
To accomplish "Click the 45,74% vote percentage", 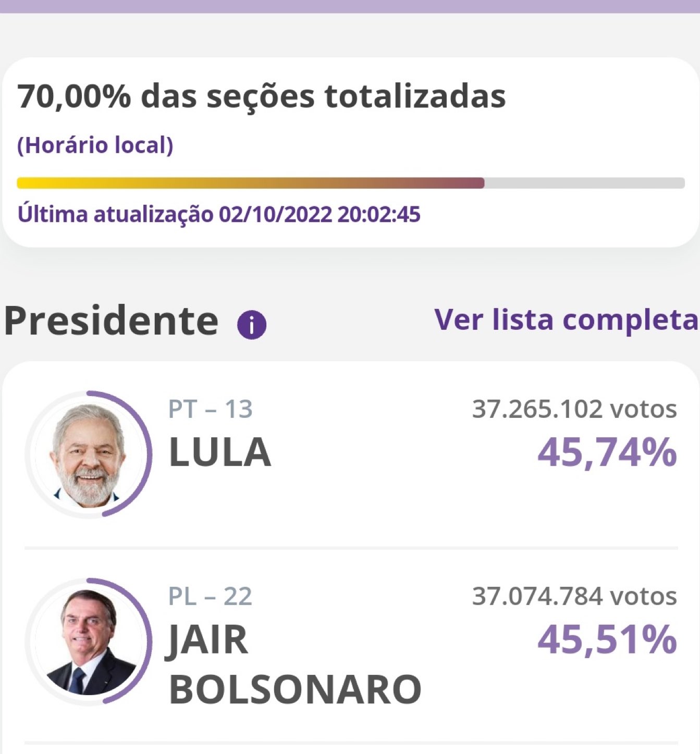I will click(607, 452).
